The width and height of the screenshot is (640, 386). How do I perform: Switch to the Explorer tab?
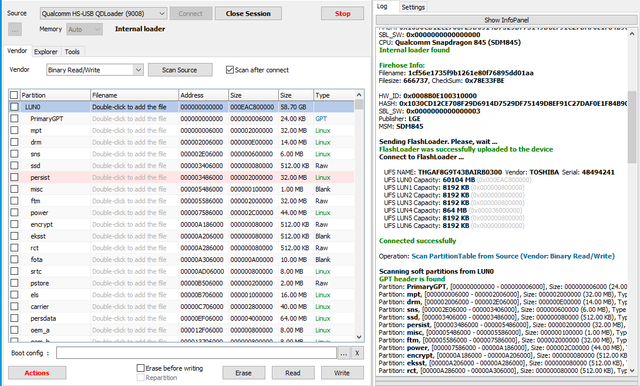click(46, 51)
